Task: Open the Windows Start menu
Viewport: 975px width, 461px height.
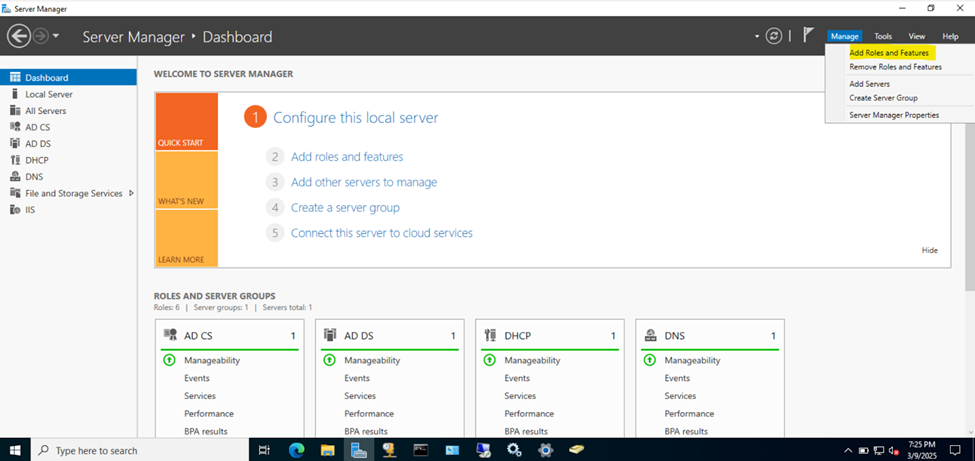Action: [x=14, y=450]
